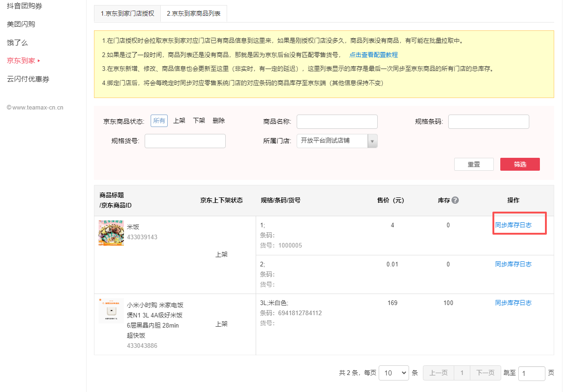Select the 所有 status filter
The image size is (568, 392).
(159, 121)
